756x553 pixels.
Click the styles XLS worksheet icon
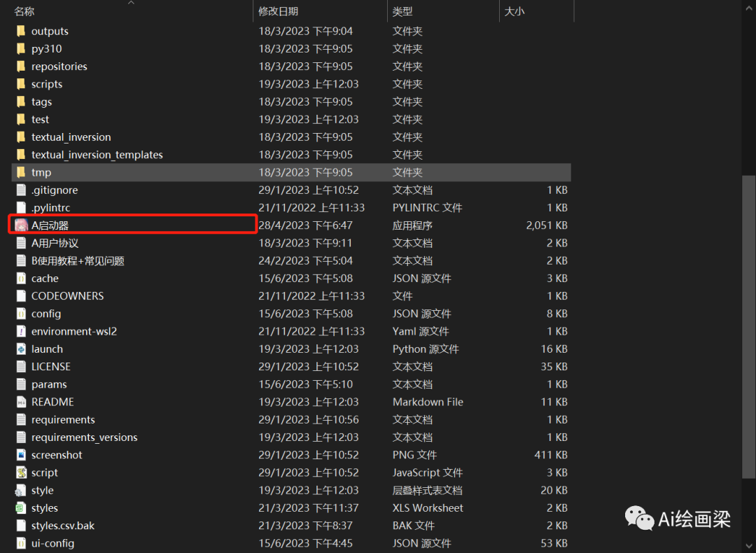click(x=21, y=508)
